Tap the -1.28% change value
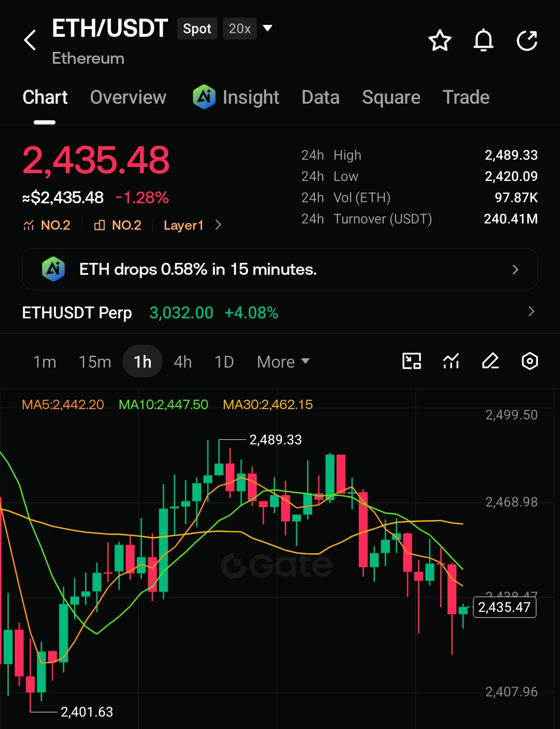The image size is (560, 729). click(142, 198)
